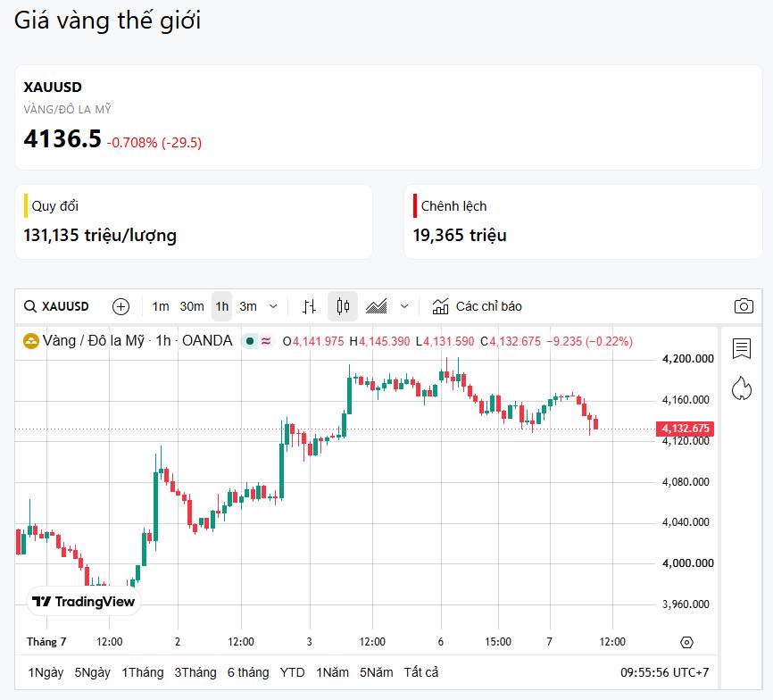The image size is (773, 700).
Task: Click the plus icon to compare symbols
Action: (121, 306)
